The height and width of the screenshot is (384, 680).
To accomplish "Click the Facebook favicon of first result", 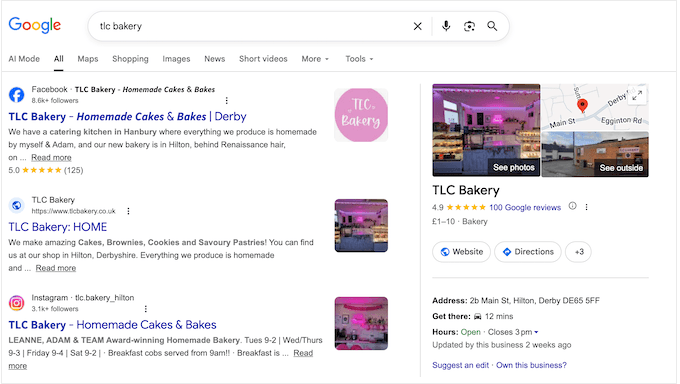I will 16,94.
